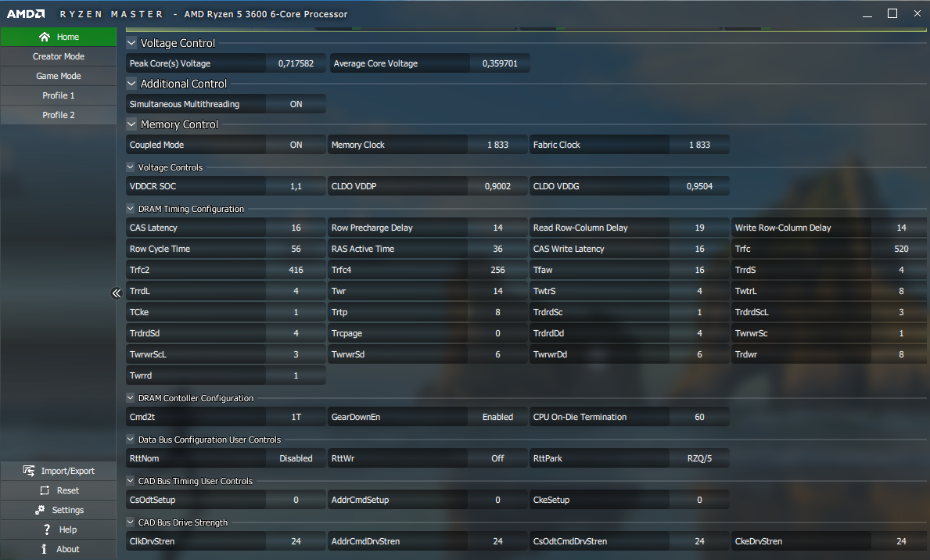Toggle Coupled Mode ON value

[296, 145]
